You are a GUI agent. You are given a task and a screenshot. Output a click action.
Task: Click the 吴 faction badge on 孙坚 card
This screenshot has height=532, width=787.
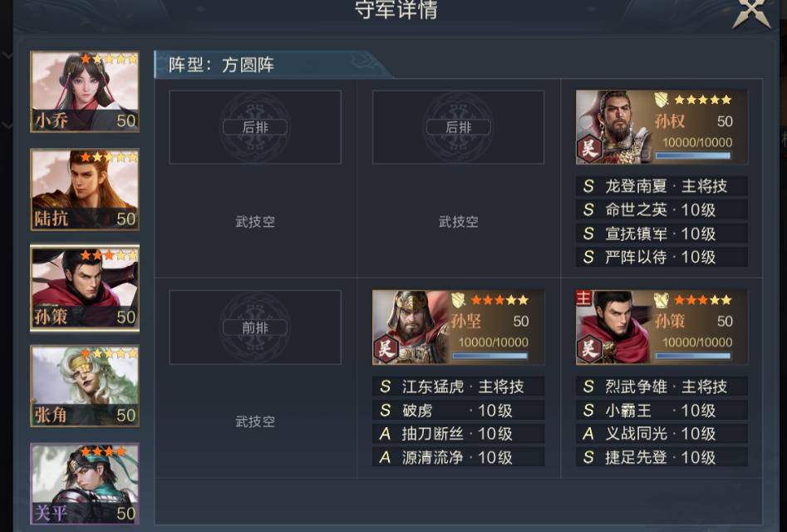tap(386, 349)
